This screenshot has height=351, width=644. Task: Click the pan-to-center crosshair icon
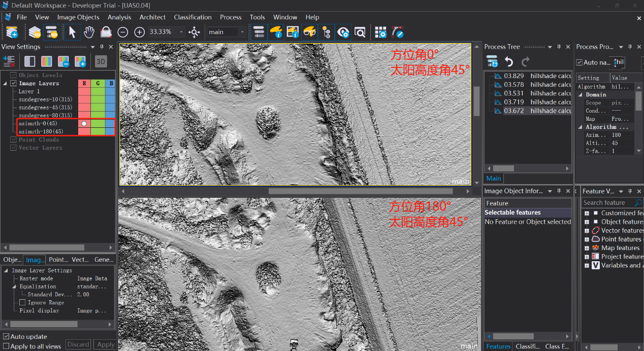(194, 32)
